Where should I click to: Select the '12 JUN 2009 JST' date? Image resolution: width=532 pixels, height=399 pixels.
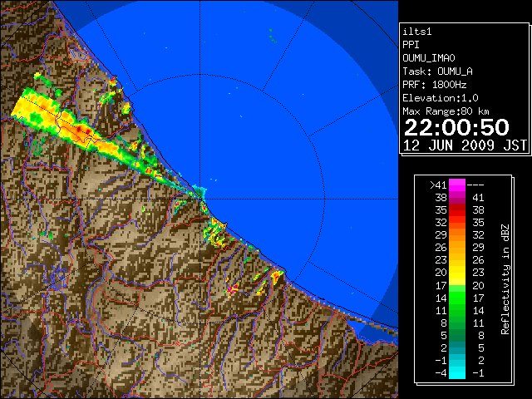[465, 145]
